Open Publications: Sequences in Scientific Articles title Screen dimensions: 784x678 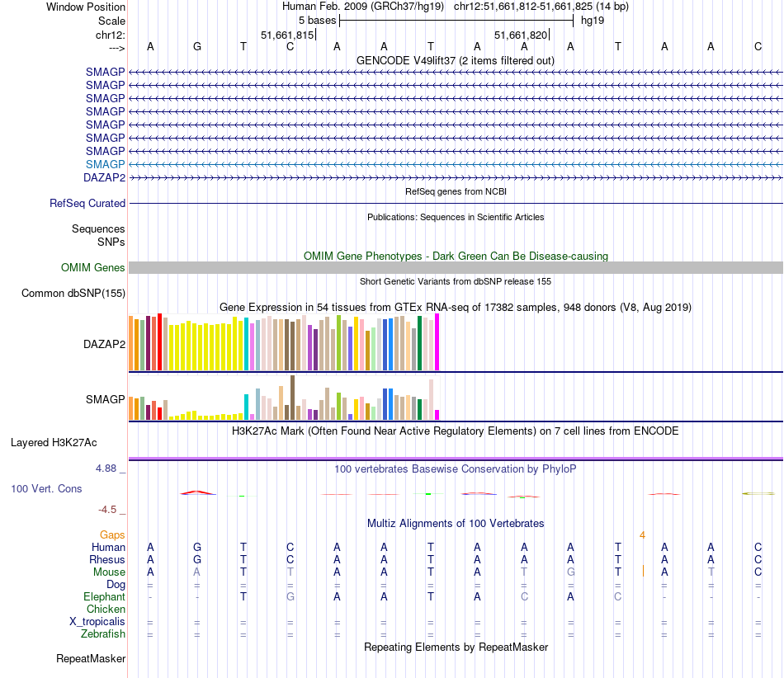click(x=456, y=217)
